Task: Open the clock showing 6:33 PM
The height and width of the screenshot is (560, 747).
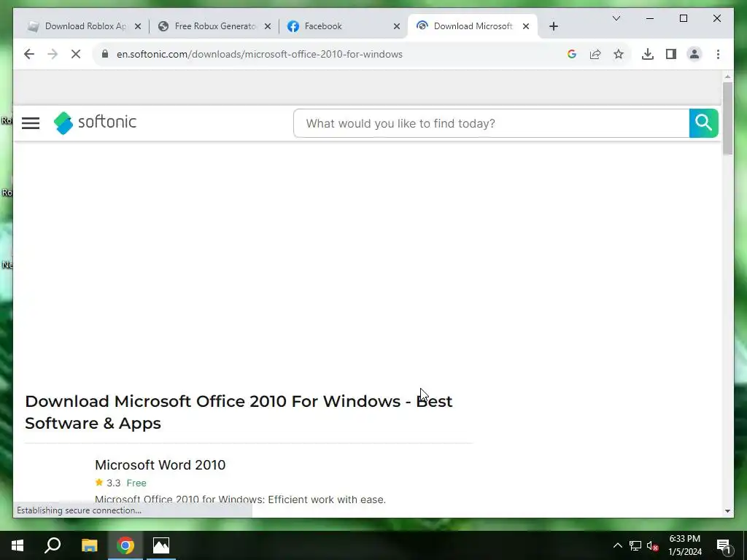Action: [x=685, y=545]
